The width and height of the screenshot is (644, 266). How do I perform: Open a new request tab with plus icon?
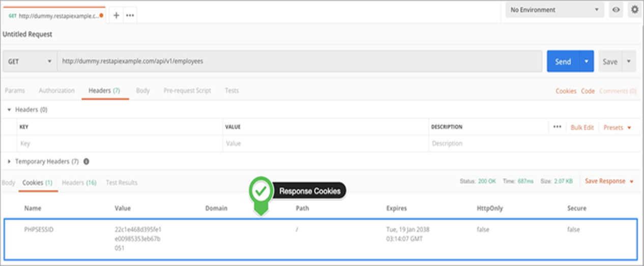(x=116, y=16)
